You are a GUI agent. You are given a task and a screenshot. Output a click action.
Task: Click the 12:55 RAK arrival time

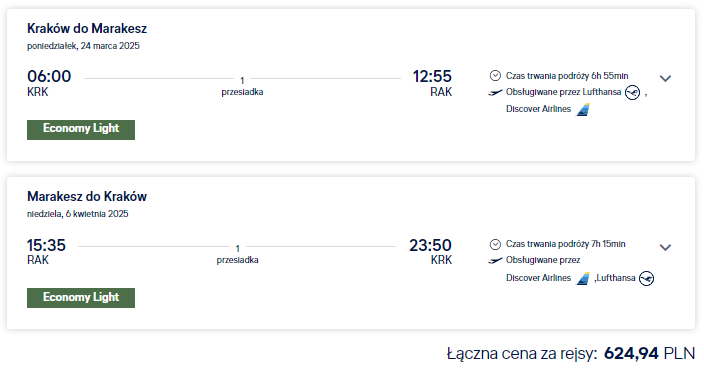point(432,83)
